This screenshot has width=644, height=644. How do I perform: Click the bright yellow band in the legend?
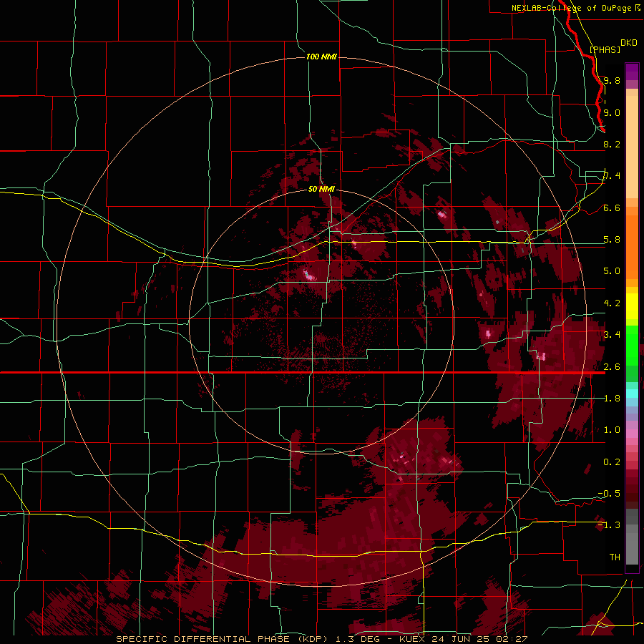(x=632, y=306)
